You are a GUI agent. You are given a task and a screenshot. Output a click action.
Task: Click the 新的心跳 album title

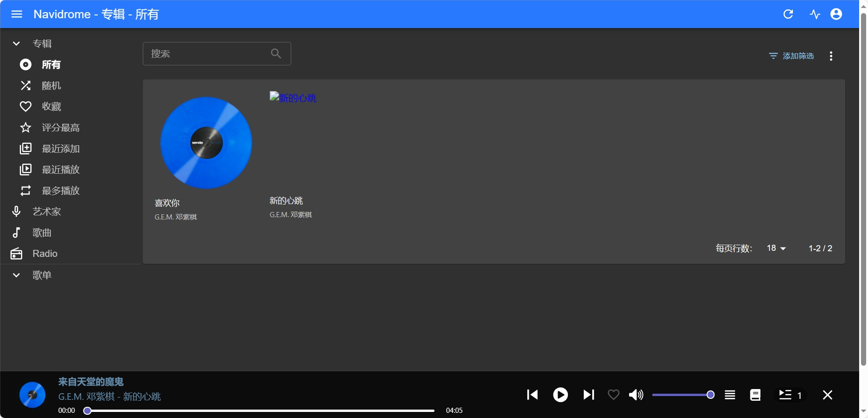click(x=286, y=201)
